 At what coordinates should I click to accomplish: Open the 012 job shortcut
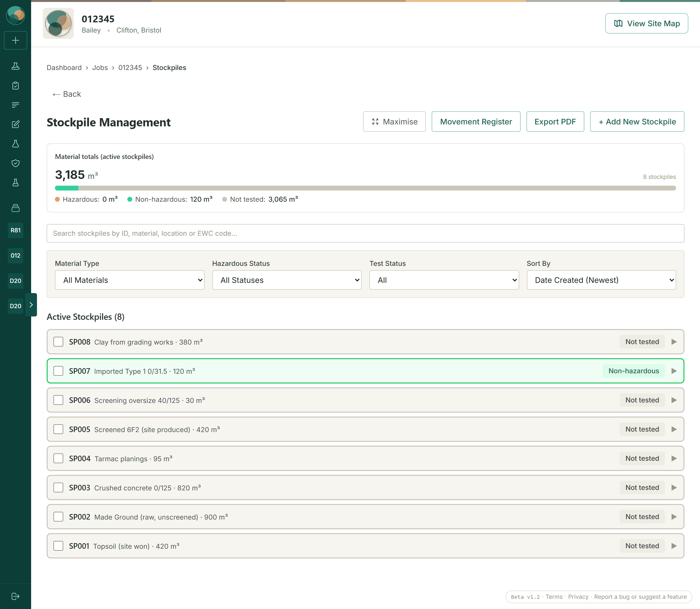tap(15, 256)
